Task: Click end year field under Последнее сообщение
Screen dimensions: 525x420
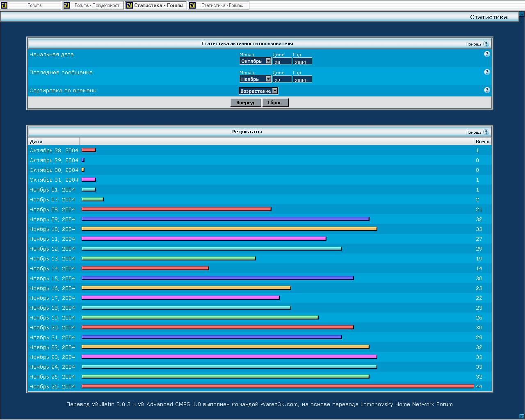Action: [302, 79]
